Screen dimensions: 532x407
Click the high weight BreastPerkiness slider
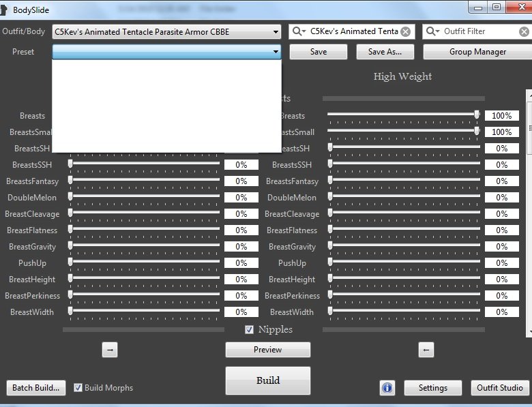tap(404, 295)
